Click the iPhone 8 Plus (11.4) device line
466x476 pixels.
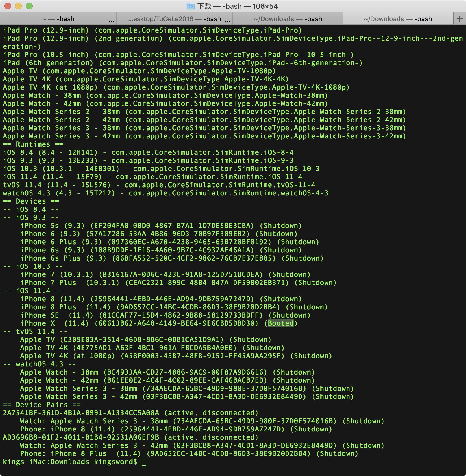click(174, 307)
